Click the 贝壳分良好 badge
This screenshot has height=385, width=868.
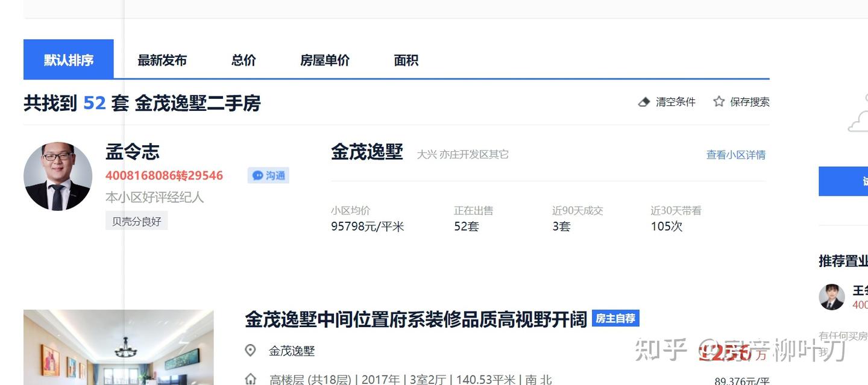click(137, 221)
